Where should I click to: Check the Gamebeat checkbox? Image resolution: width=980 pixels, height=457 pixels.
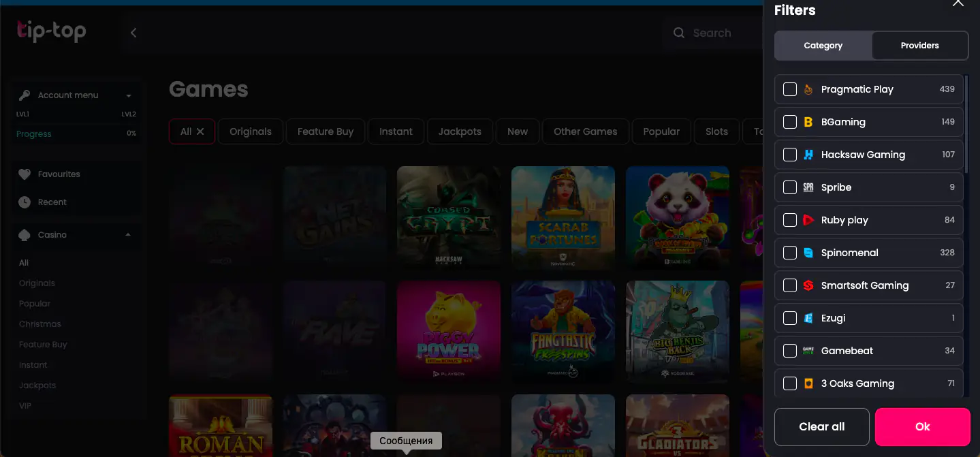(790, 351)
